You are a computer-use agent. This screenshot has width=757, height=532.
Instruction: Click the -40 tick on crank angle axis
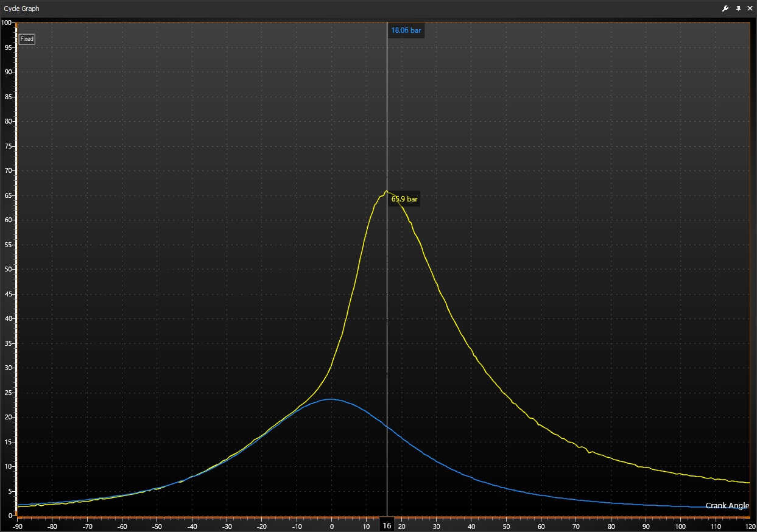click(x=192, y=527)
